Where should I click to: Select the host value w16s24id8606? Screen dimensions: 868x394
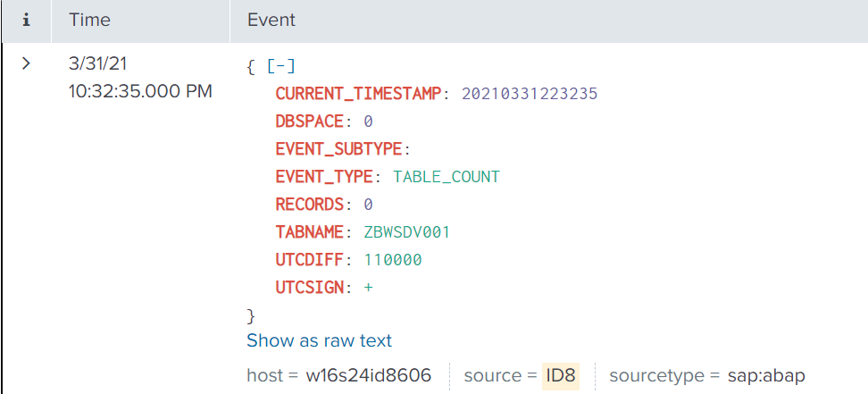click(x=368, y=376)
